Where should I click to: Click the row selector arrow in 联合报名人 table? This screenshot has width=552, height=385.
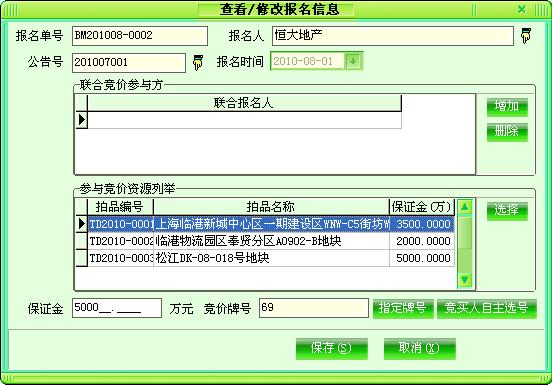pyautogui.click(x=82, y=120)
